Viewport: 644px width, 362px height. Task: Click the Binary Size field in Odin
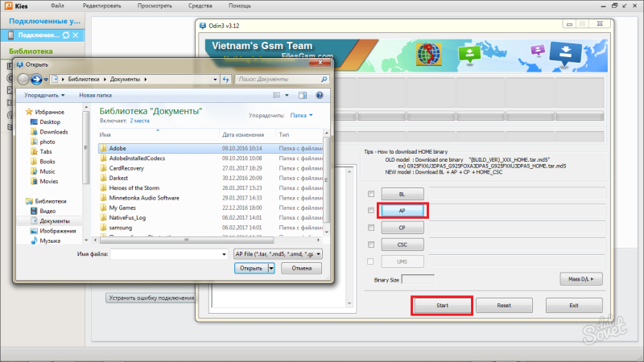418,279
